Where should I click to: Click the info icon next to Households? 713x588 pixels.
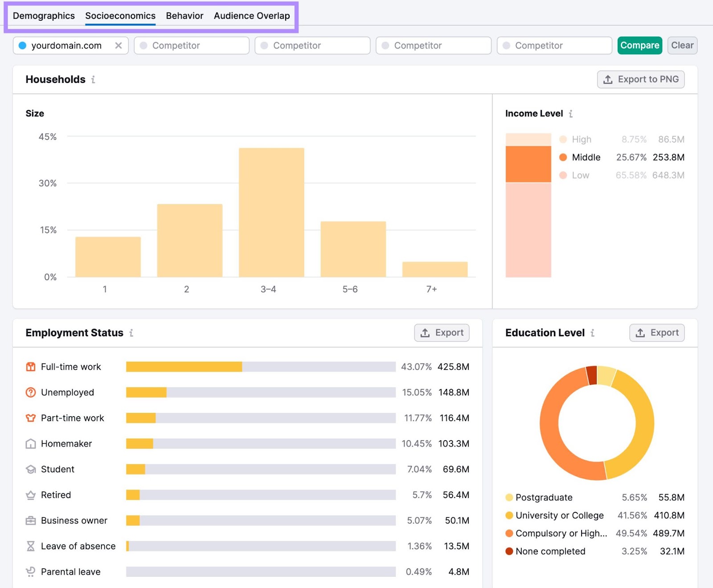click(94, 80)
